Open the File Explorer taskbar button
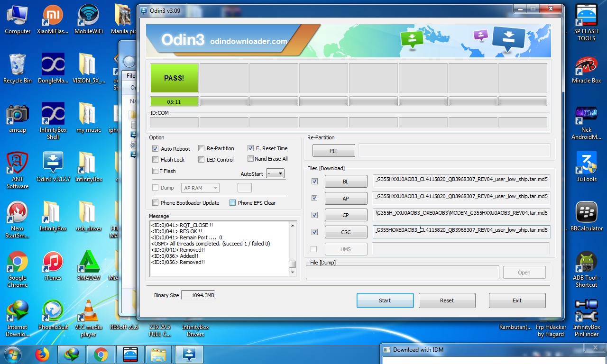The height and width of the screenshot is (364, 607). pyautogui.click(x=159, y=354)
